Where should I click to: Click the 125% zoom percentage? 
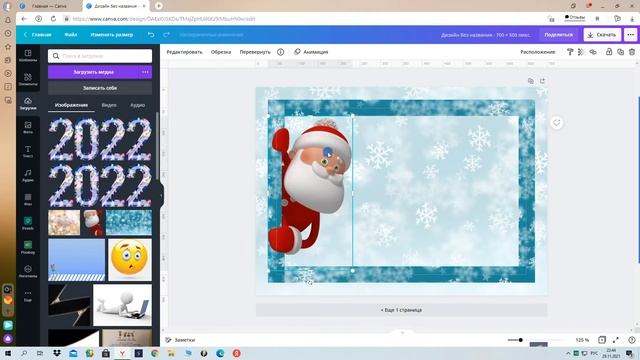tap(582, 340)
